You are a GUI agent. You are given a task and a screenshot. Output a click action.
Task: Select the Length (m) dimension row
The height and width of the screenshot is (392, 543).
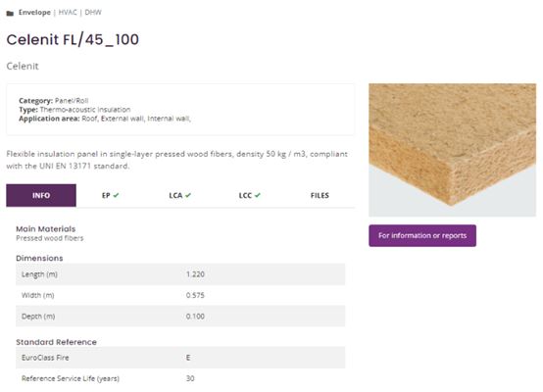[x=180, y=274]
